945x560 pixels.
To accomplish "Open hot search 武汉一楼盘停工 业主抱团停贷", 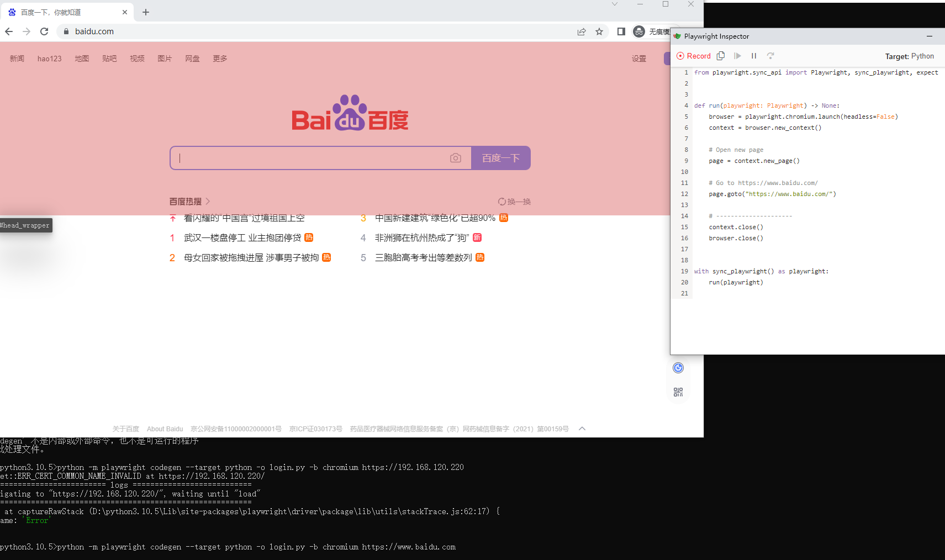I will click(242, 237).
